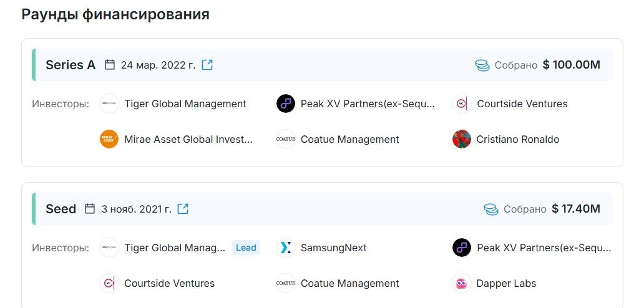Click the Coatue Management logo in Series A

pos(285,139)
